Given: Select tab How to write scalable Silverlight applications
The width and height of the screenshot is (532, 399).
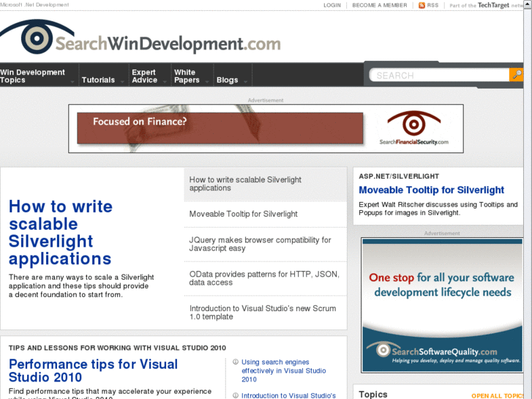Looking at the screenshot, I should tap(266, 184).
